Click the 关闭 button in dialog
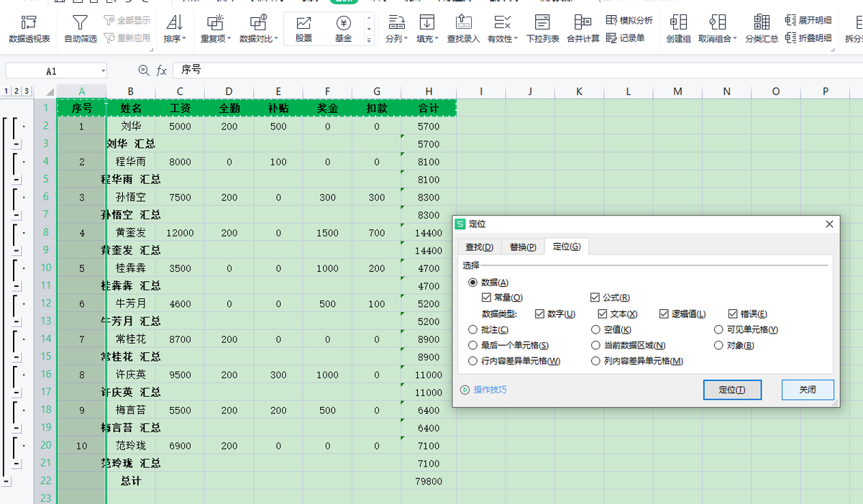The height and width of the screenshot is (504, 863). 808,390
